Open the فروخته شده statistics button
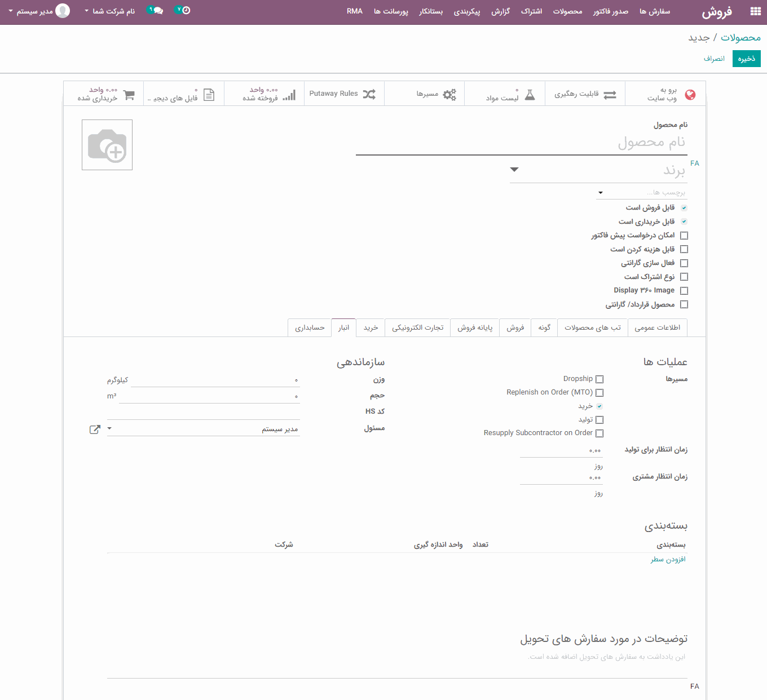767x700 pixels. (x=264, y=93)
